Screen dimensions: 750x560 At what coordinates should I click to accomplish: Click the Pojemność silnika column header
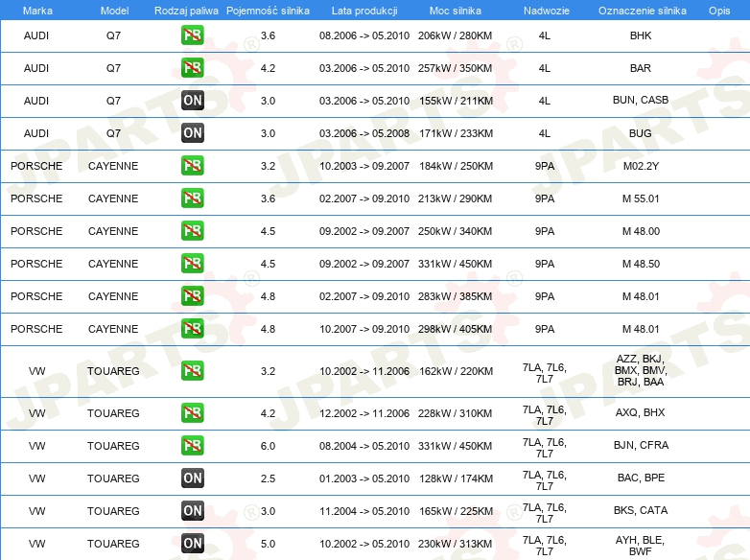pos(268,10)
